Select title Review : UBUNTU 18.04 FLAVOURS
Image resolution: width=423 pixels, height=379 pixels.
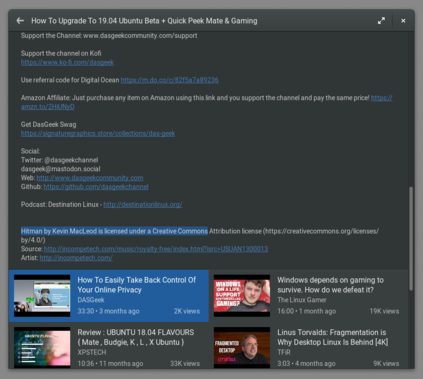point(136,337)
